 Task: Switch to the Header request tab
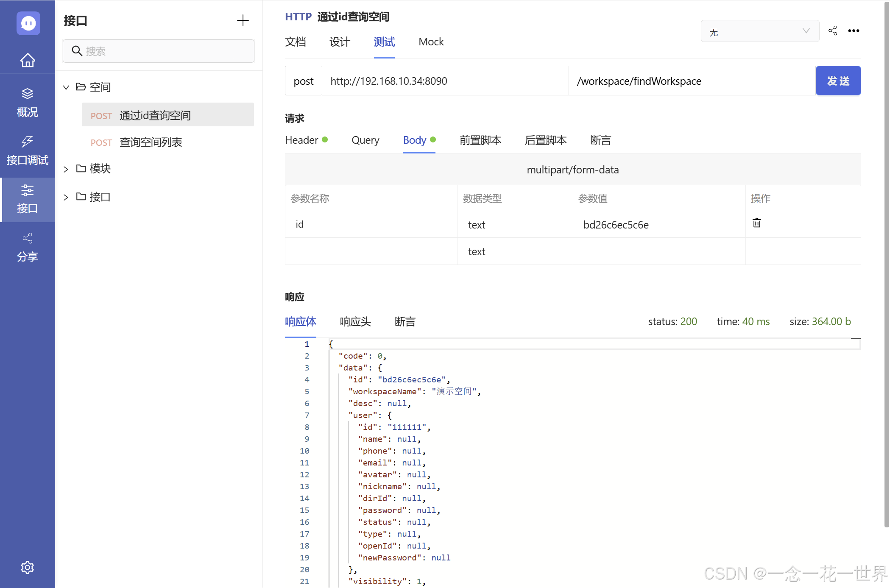302,140
